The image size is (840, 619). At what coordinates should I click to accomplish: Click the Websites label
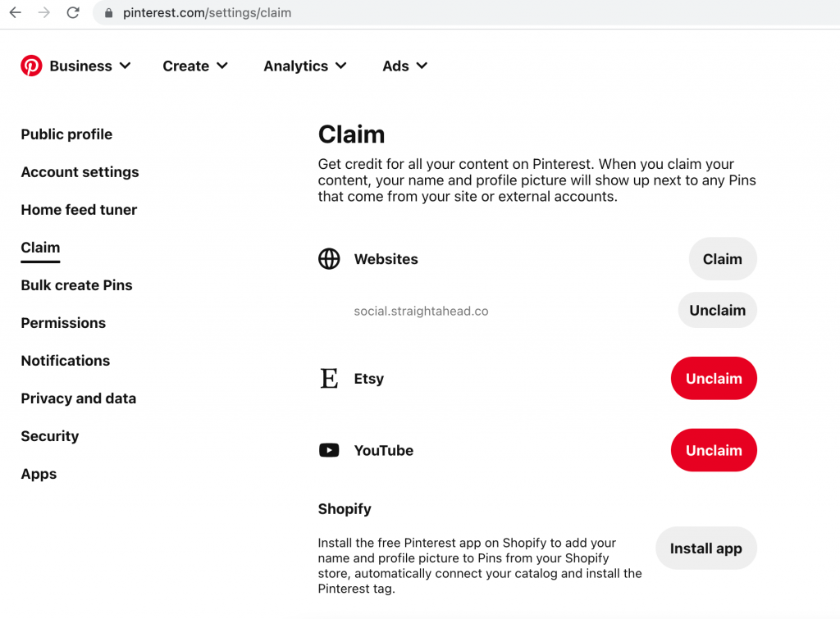[386, 259]
